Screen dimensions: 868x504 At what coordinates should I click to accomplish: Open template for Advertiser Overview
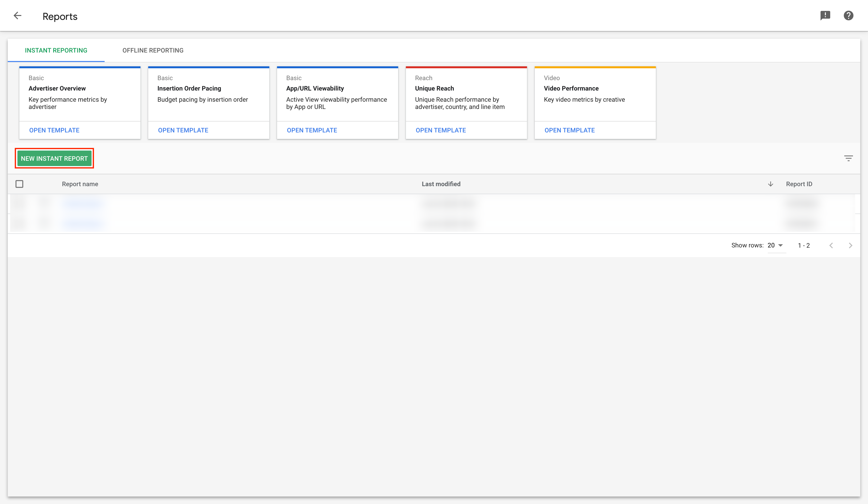click(54, 130)
